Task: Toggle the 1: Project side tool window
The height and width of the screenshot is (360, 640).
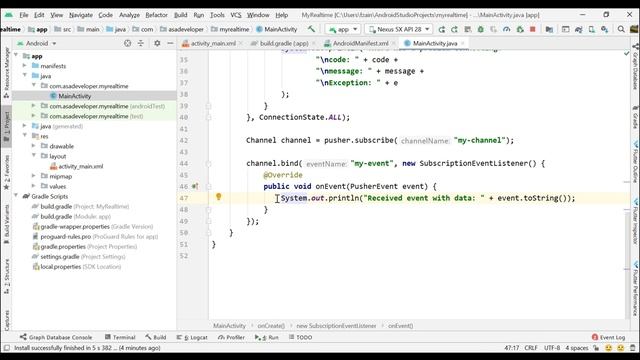Action: click(x=6, y=126)
